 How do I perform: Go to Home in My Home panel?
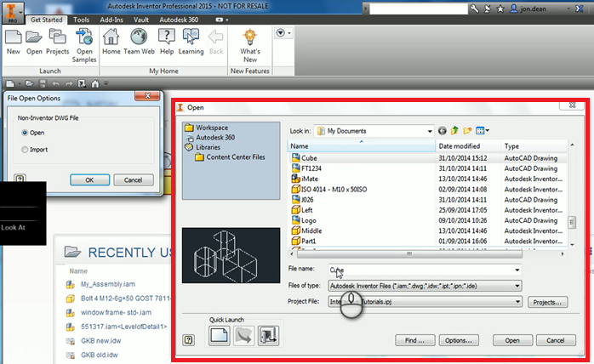111,42
